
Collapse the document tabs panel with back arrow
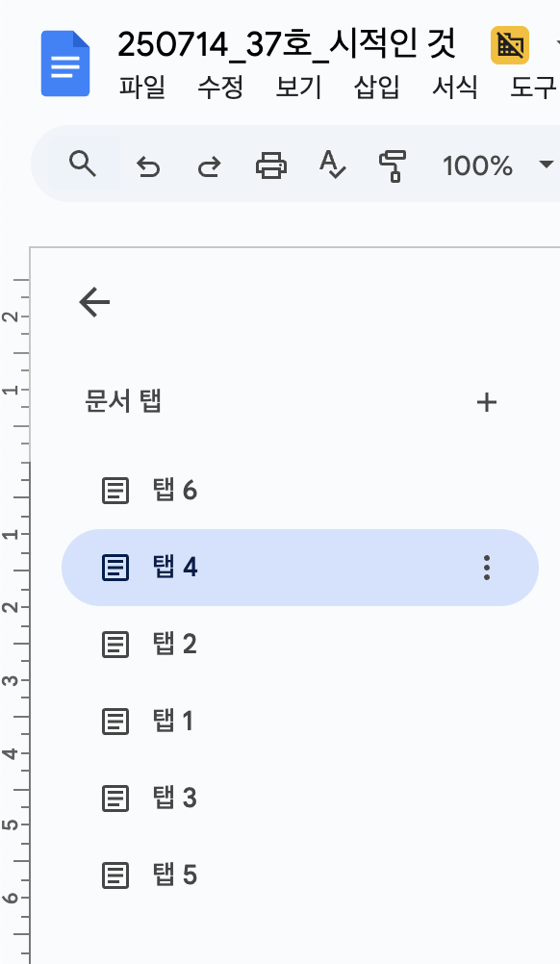(92, 301)
